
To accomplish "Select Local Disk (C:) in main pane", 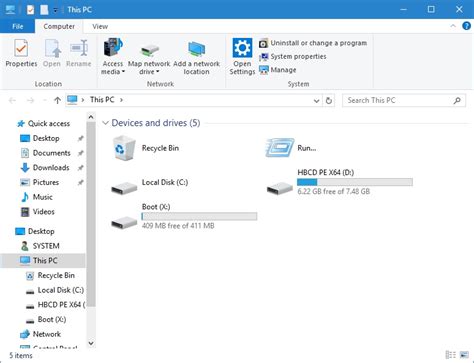I will [150, 185].
